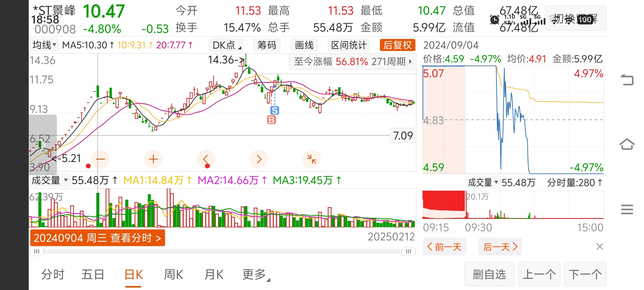Expand the DK点 options dropdown

click(226, 45)
